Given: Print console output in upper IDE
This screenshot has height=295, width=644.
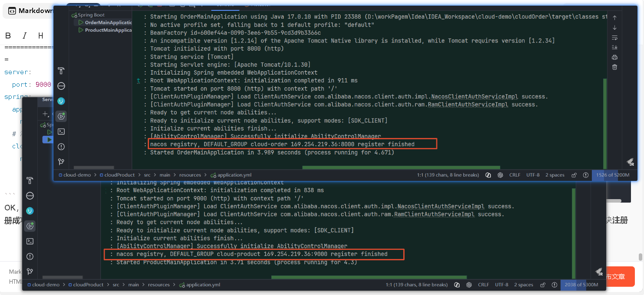Looking at the screenshot, I should tap(614, 57).
